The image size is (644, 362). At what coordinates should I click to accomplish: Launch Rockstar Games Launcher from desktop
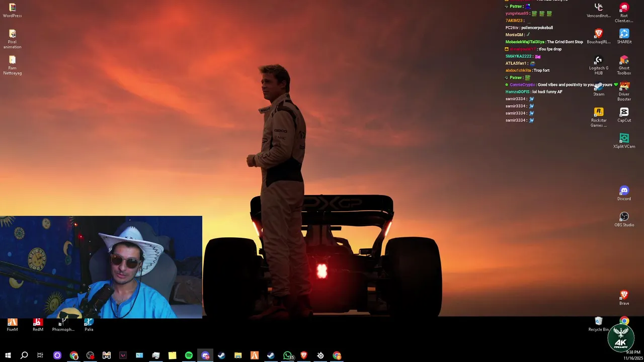pyautogui.click(x=599, y=118)
